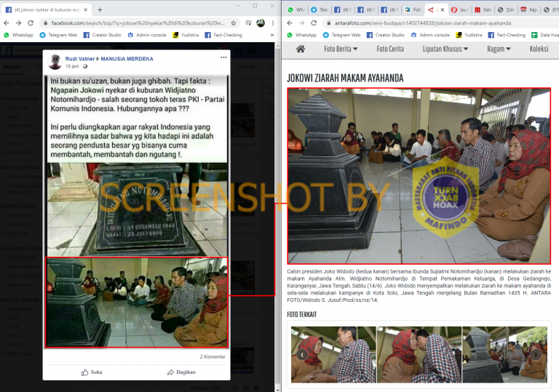Open the MANUSIA MERDEKA group link

(x=127, y=59)
